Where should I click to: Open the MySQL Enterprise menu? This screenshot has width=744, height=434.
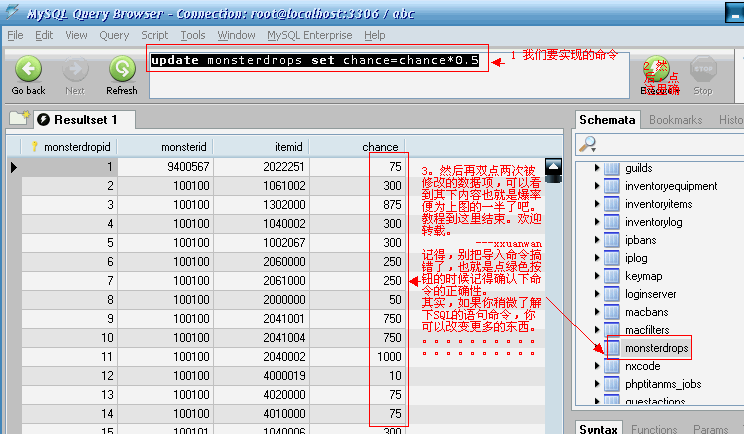[x=310, y=35]
